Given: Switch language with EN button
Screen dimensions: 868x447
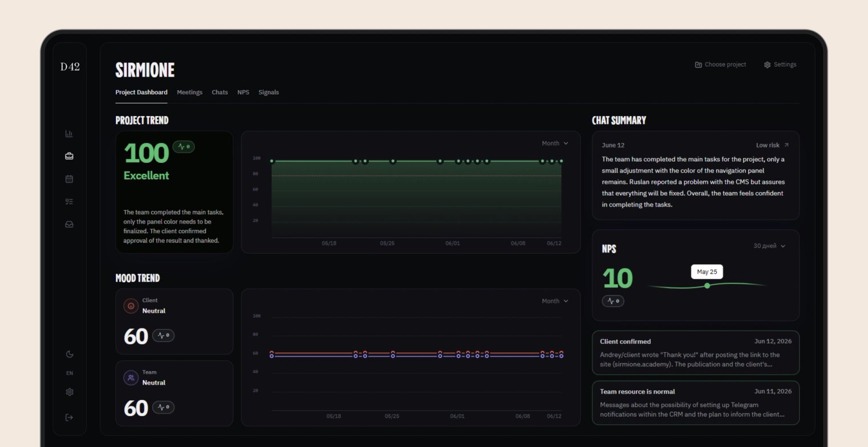Looking at the screenshot, I should coord(70,373).
